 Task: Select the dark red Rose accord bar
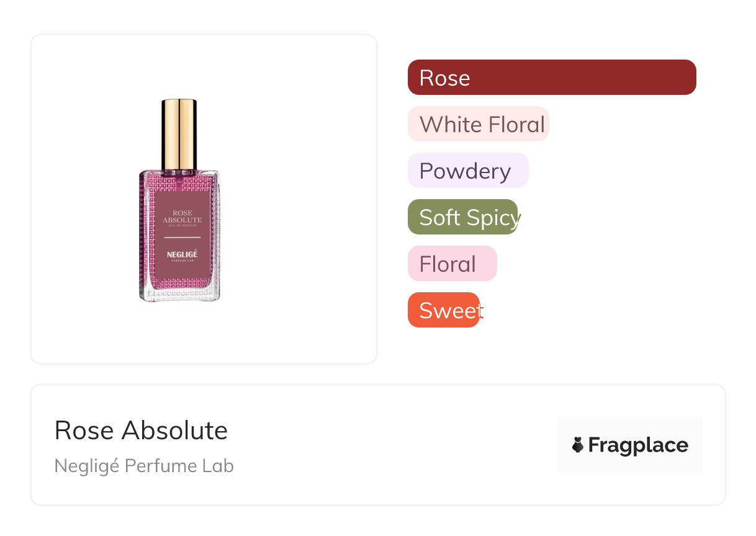pos(552,78)
